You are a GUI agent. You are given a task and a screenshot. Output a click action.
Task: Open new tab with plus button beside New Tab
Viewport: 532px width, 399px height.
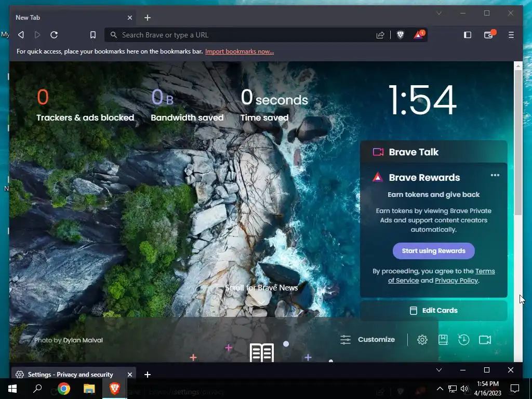coord(147,18)
